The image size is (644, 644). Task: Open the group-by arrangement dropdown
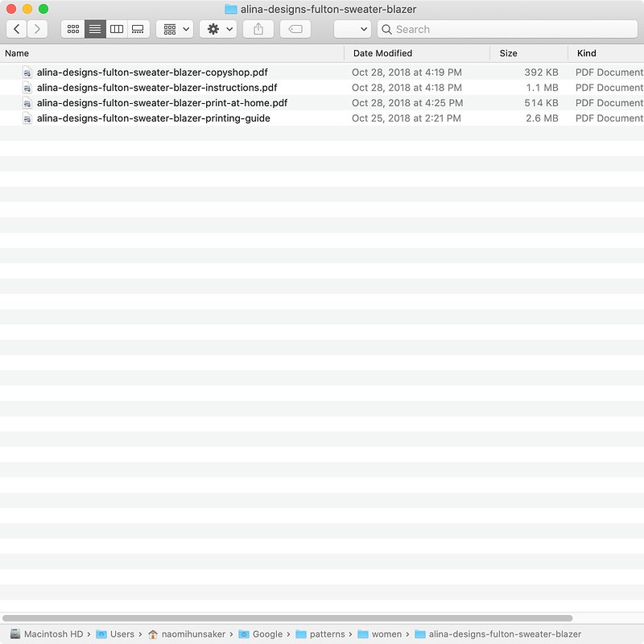pos(175,29)
